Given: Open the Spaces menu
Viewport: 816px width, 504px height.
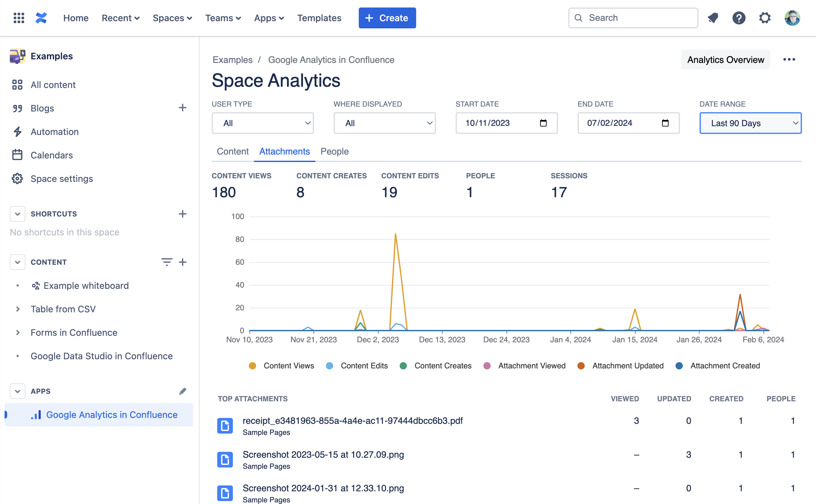Looking at the screenshot, I should pyautogui.click(x=172, y=18).
